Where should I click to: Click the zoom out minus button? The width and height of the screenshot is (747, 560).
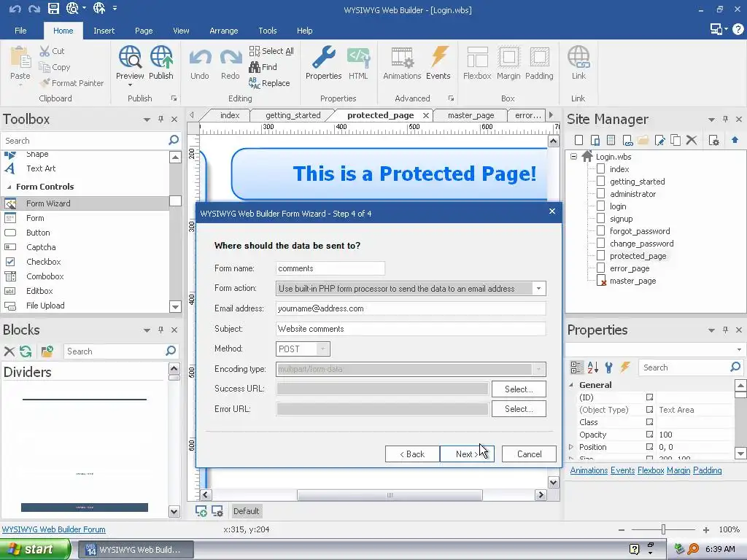tap(622, 529)
